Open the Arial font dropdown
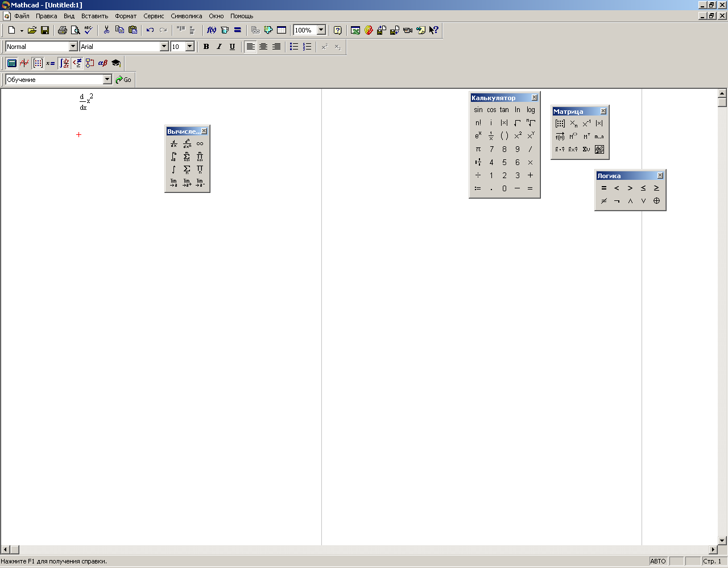 (164, 47)
